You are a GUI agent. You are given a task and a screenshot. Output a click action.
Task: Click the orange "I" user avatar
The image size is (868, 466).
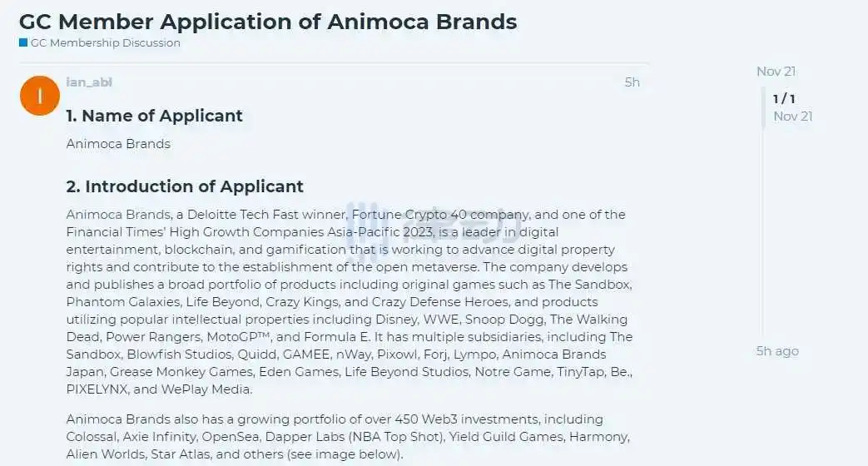(x=39, y=95)
